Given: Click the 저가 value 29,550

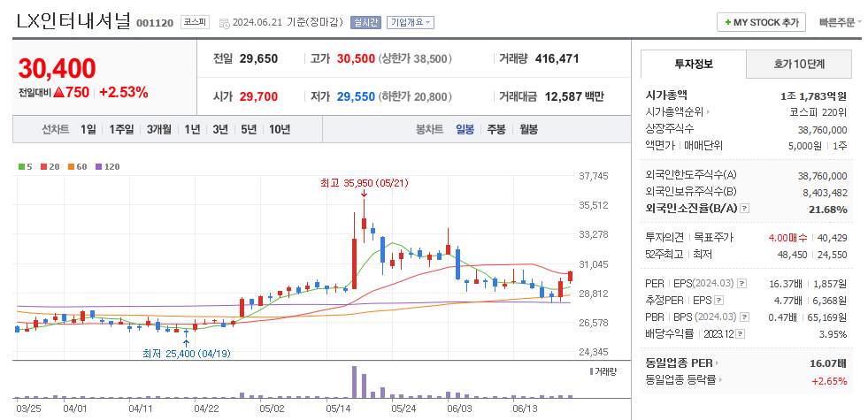Looking at the screenshot, I should coord(356,97).
